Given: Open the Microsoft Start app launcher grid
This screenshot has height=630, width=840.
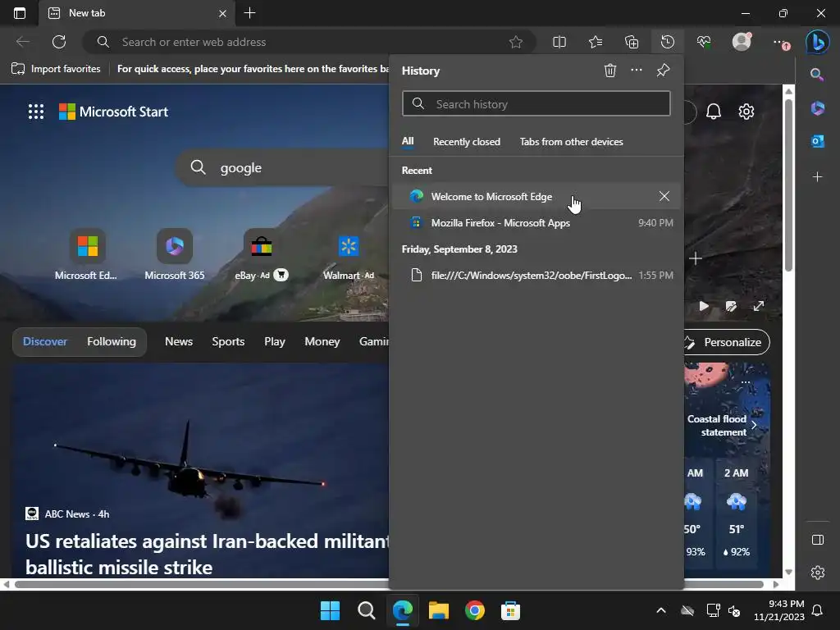Looking at the screenshot, I should pos(36,112).
